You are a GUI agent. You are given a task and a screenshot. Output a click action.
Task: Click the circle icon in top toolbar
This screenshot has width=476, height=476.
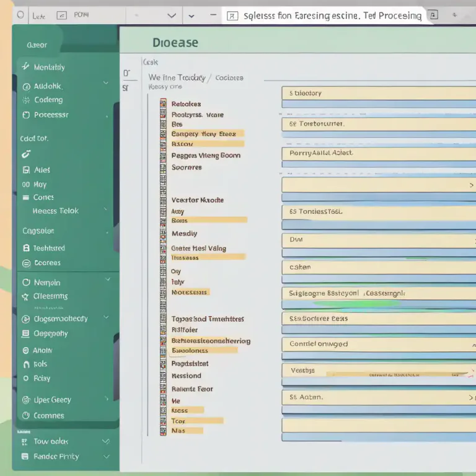click(20, 15)
